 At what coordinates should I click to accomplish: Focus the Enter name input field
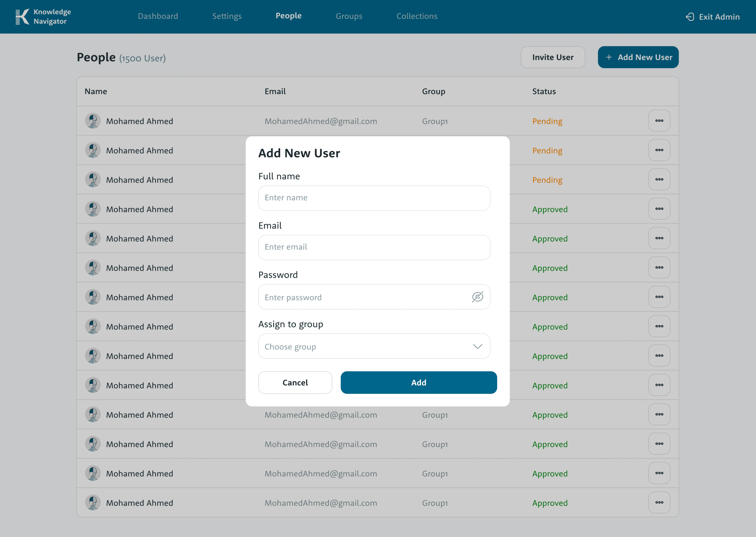(374, 198)
